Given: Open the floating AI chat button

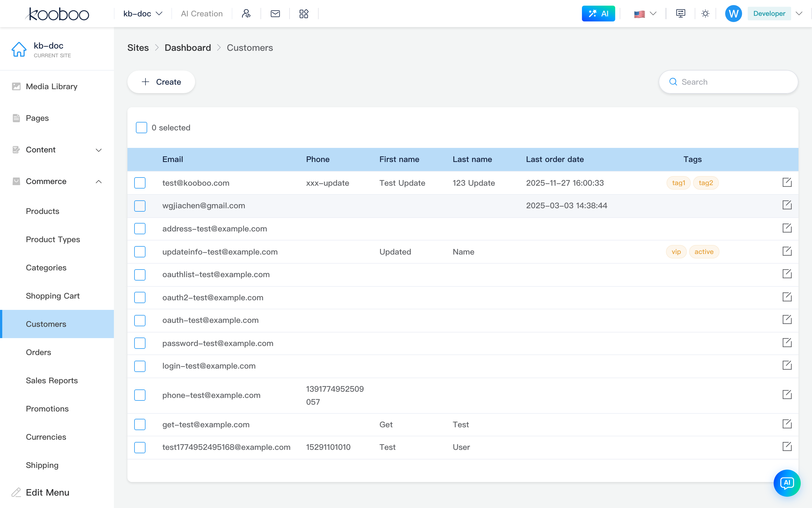Looking at the screenshot, I should coord(787,483).
